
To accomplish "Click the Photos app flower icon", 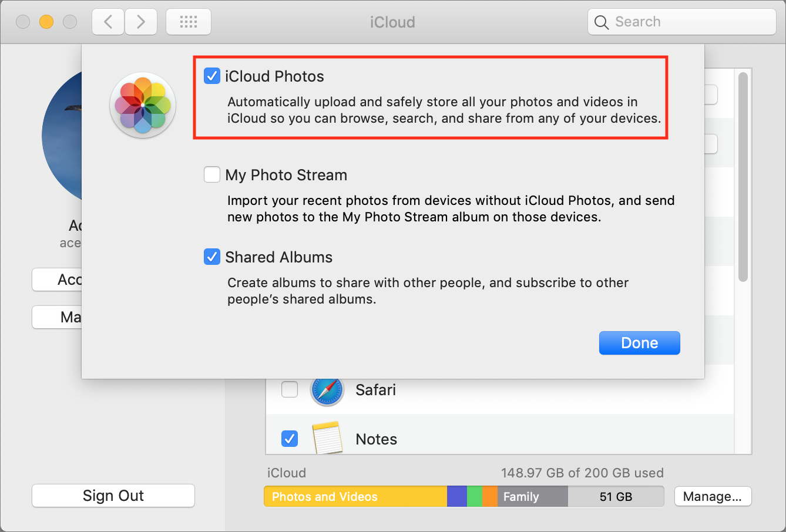I will (143, 105).
